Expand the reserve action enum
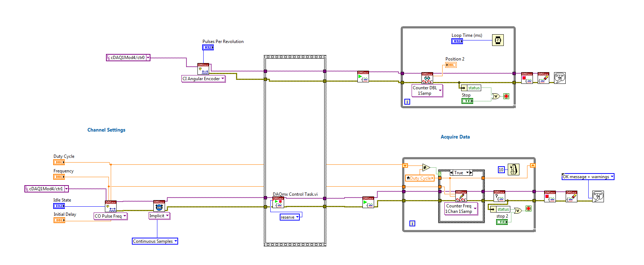 [x=297, y=217]
